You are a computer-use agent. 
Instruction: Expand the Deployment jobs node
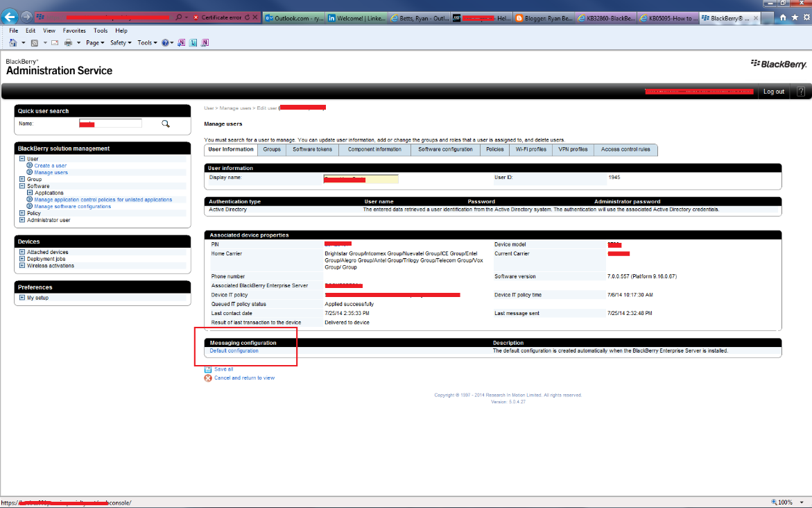coord(22,259)
